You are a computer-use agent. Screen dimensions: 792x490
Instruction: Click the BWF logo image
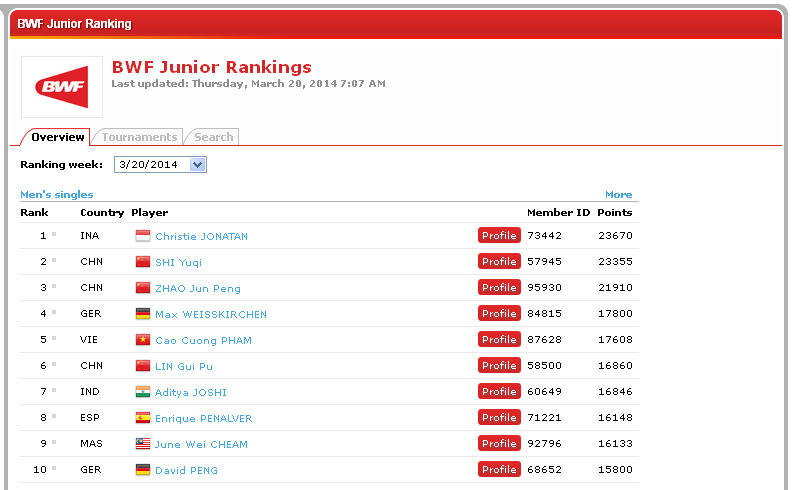click(x=62, y=86)
